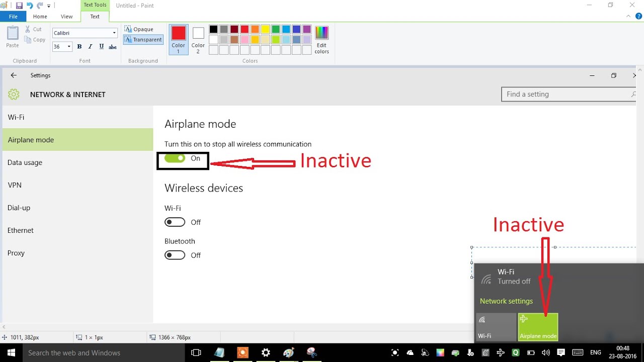Screen dimensions: 644x362
Task: Select the Color 2 box
Action: [198, 40]
